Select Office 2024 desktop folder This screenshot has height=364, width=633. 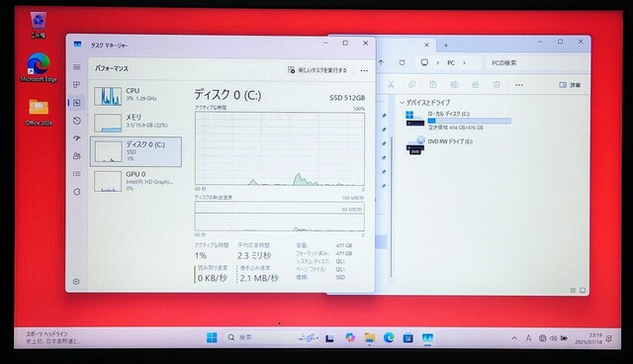pyautogui.click(x=39, y=112)
